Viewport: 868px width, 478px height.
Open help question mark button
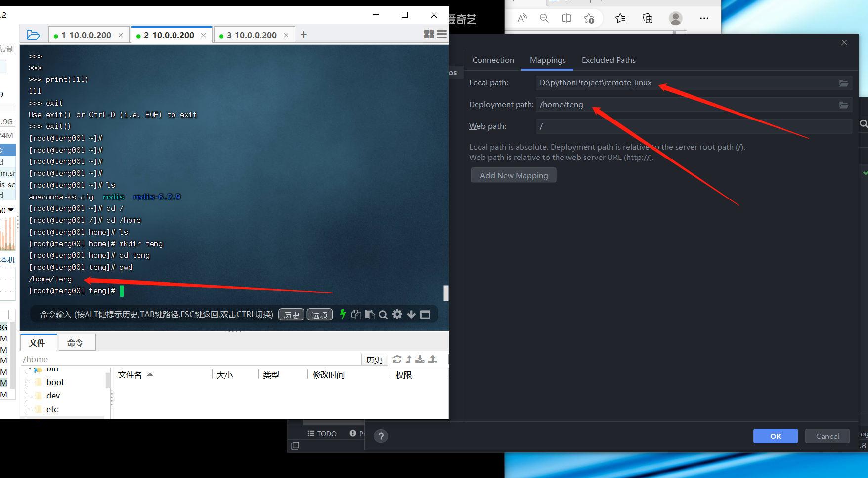tap(381, 436)
